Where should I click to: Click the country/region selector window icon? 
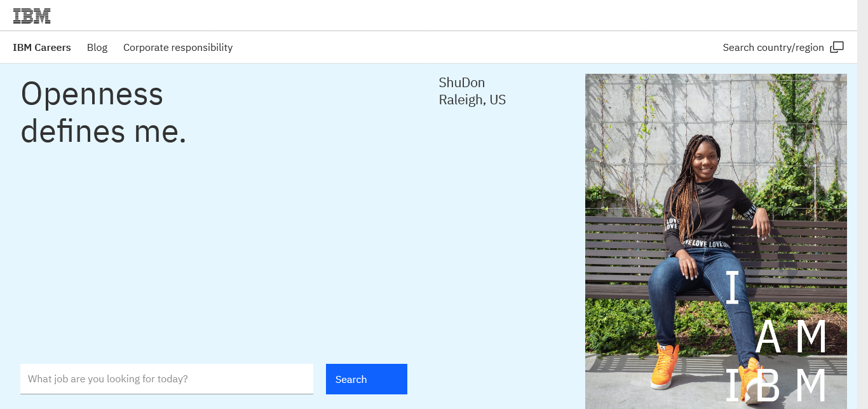[x=837, y=47]
